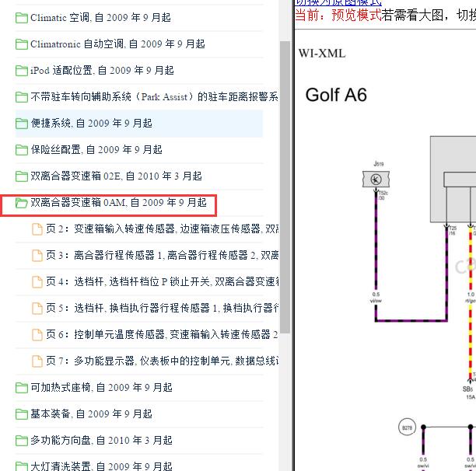Expand 大灯清洗装置, 自 2009 年 9 月起

pyautogui.click(x=101, y=466)
